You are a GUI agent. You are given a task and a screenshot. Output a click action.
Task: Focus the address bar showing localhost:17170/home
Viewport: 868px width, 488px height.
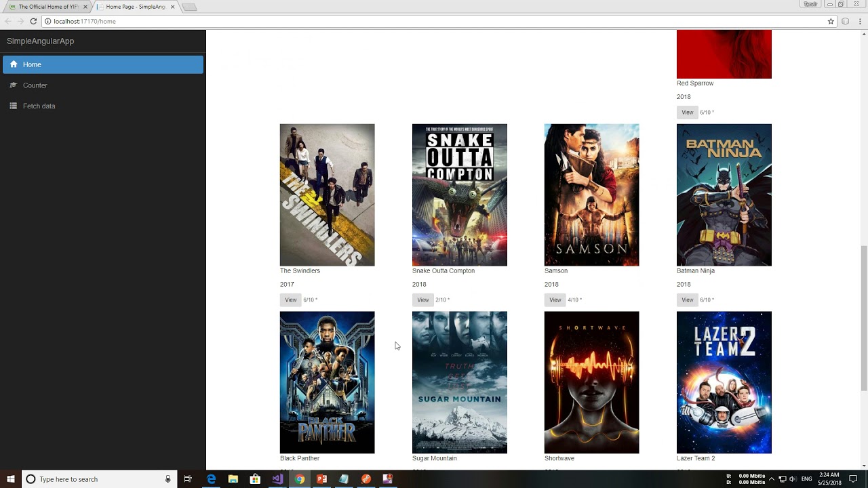coord(434,21)
